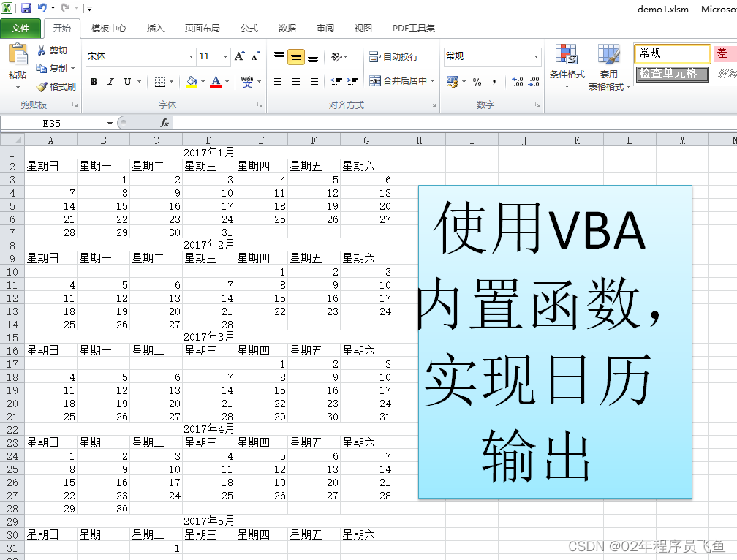Apply the yellow fill color bucket
Viewport: 737px width, 560px height.
tap(192, 82)
